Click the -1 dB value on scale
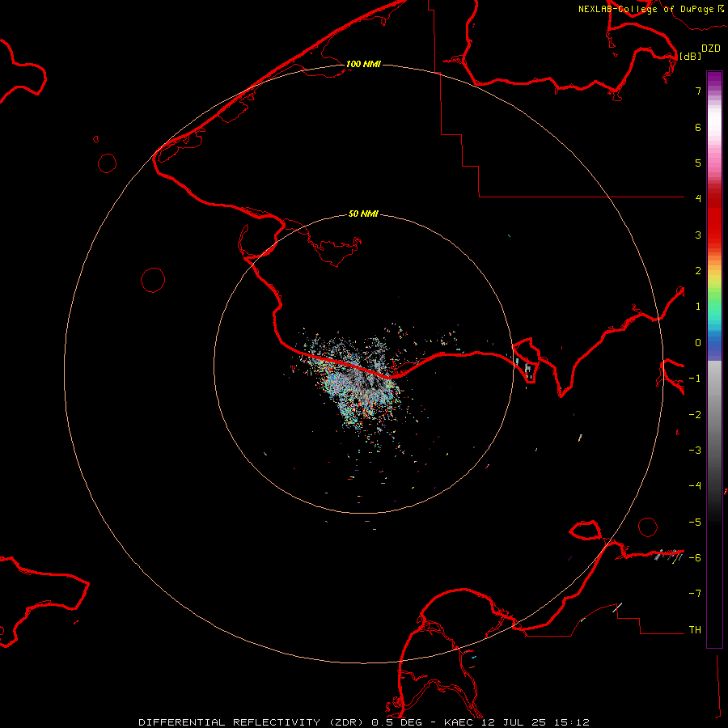 tap(695, 379)
